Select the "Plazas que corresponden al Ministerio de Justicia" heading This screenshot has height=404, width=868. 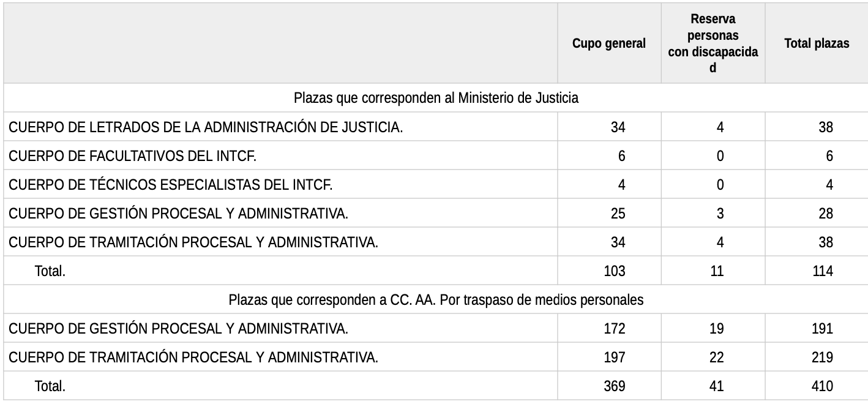[436, 98]
